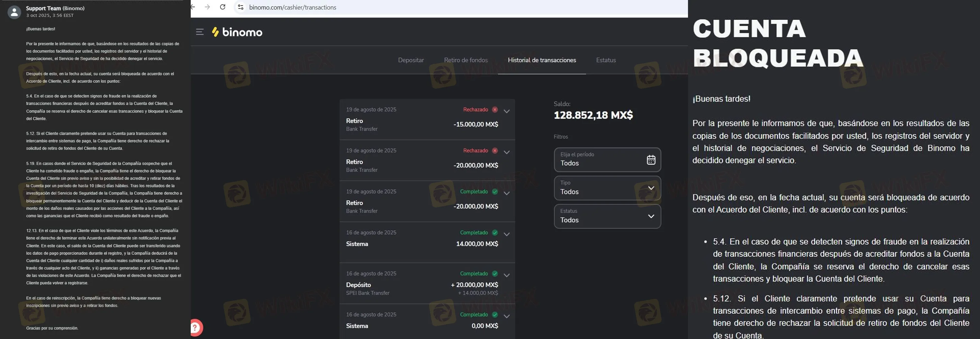Click the Support Team avatar icon
Image resolution: width=980 pixels, height=339 pixels.
click(x=15, y=12)
